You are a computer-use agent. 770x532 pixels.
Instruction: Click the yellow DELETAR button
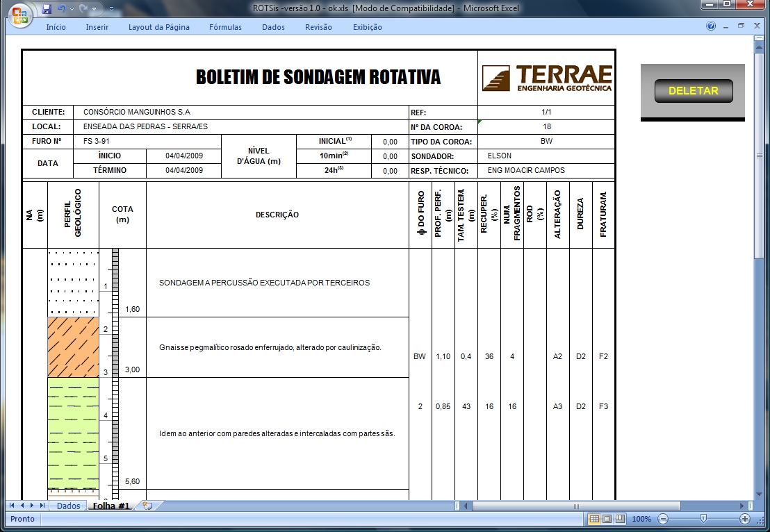[694, 91]
